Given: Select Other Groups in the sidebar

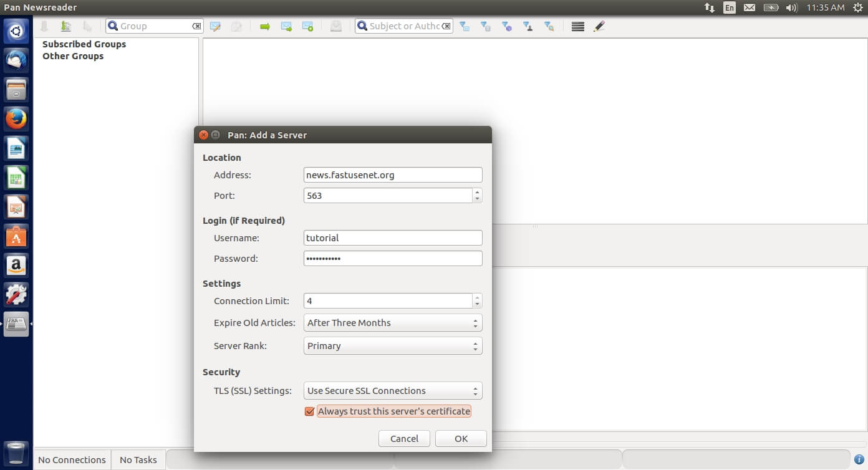Looking at the screenshot, I should [72, 56].
